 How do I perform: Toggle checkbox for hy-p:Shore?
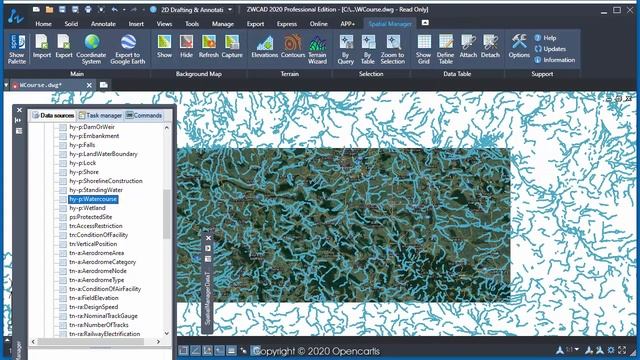pos(63,172)
